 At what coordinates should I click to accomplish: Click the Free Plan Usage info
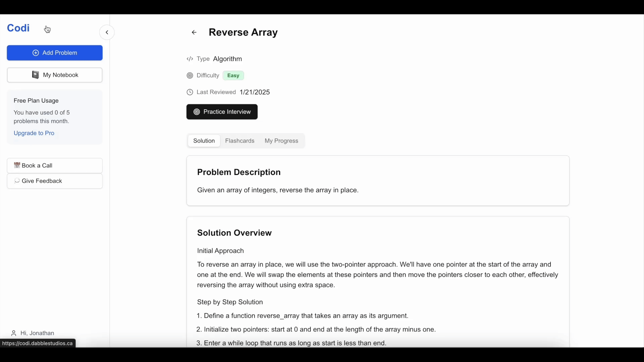54,116
